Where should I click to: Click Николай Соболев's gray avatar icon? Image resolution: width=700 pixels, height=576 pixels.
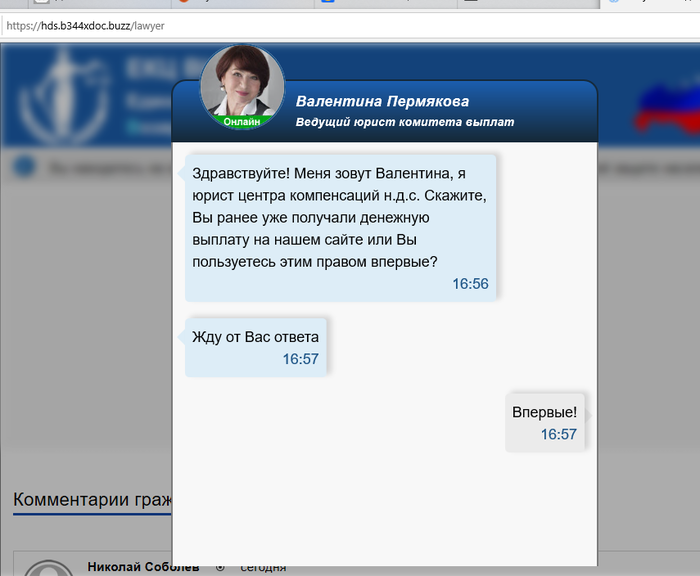[x=48, y=568]
